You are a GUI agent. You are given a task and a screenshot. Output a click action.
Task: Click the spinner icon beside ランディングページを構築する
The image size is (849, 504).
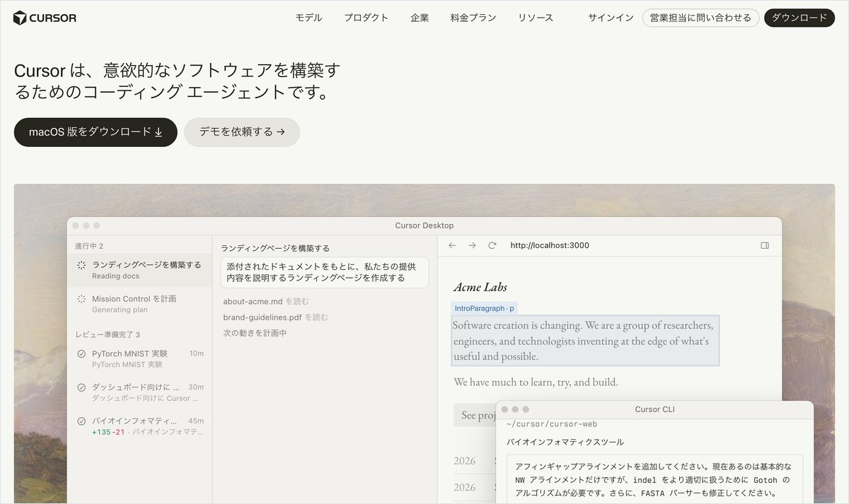click(81, 265)
